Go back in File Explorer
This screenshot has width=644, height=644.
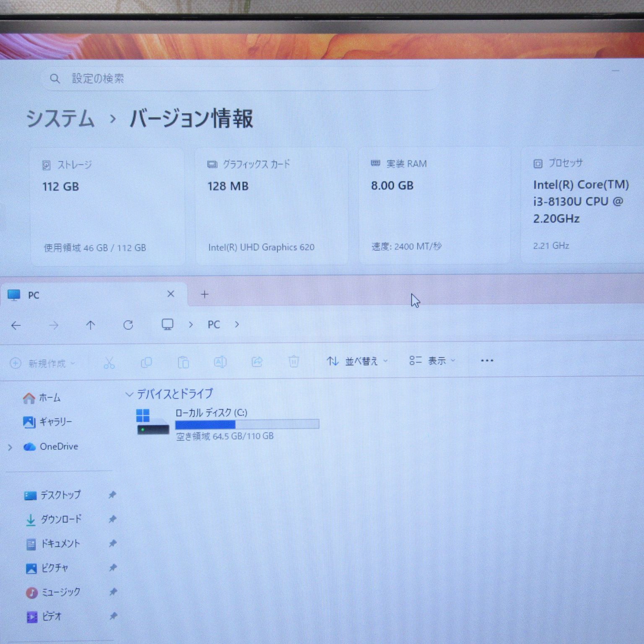coord(16,325)
